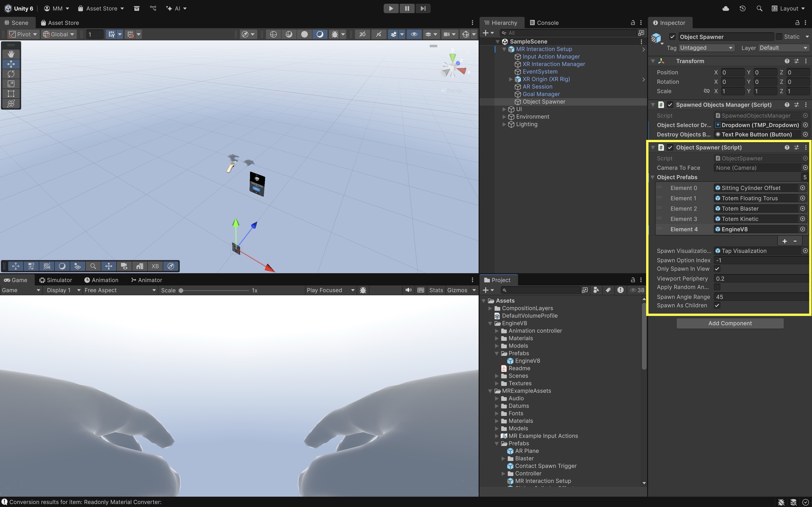
Task: Open the Tag Untagged dropdown
Action: tap(706, 48)
